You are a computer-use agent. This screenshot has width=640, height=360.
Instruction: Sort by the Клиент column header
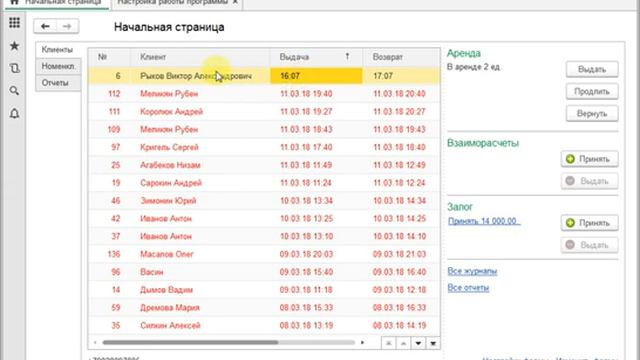pyautogui.click(x=200, y=57)
